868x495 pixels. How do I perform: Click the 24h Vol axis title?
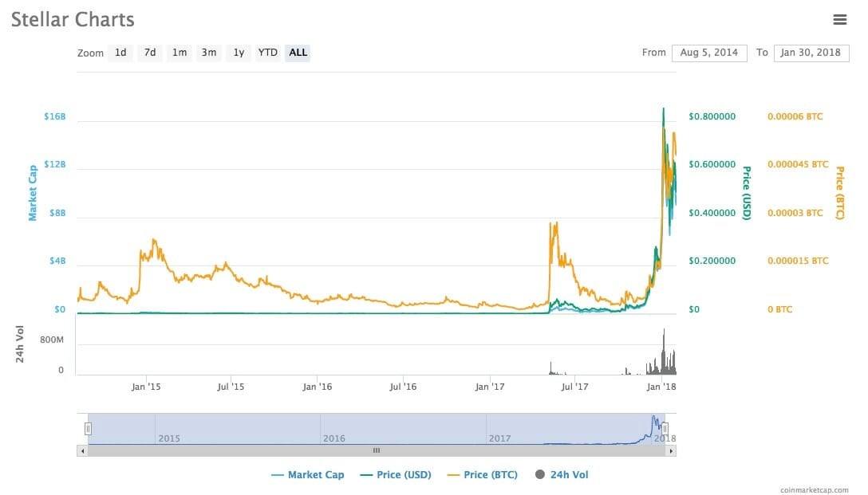pos(20,344)
